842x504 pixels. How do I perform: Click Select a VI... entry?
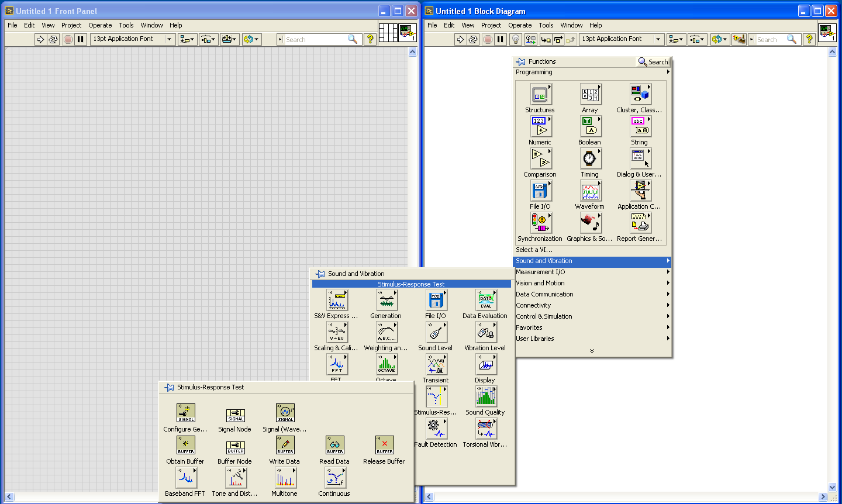coord(534,250)
